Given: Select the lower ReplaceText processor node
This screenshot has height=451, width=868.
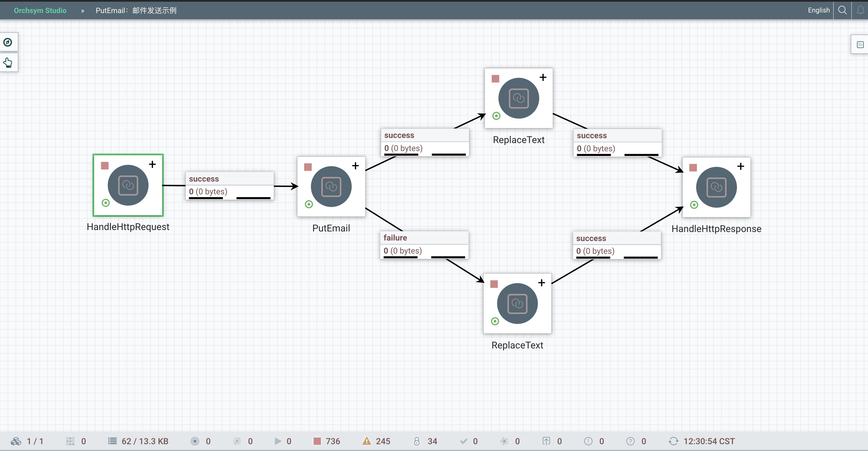Looking at the screenshot, I should [x=517, y=303].
